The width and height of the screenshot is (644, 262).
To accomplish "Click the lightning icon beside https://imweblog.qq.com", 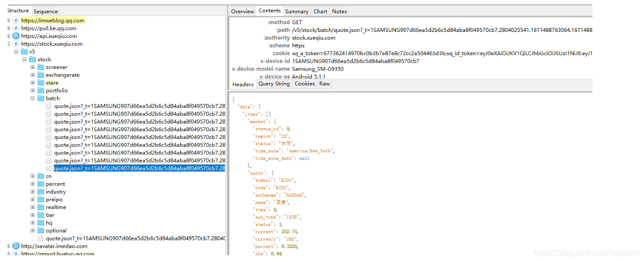I will (x=16, y=21).
